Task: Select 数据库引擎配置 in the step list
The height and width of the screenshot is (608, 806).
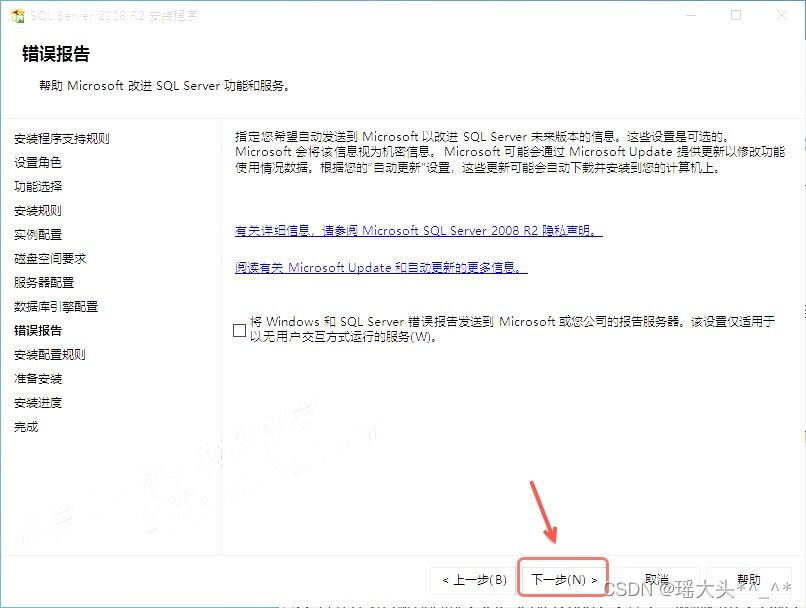Action: 56,307
